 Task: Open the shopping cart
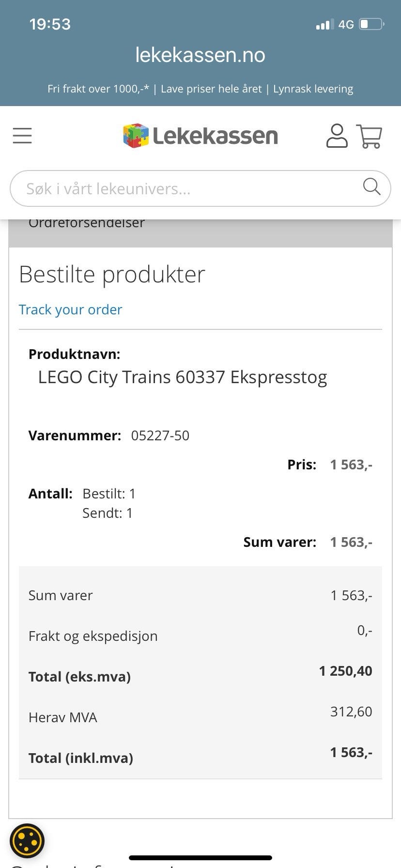click(x=370, y=136)
